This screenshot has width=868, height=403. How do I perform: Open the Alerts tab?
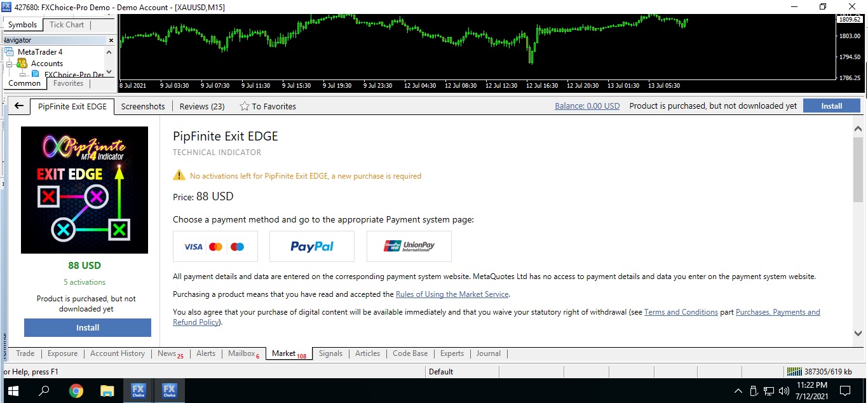tap(206, 353)
